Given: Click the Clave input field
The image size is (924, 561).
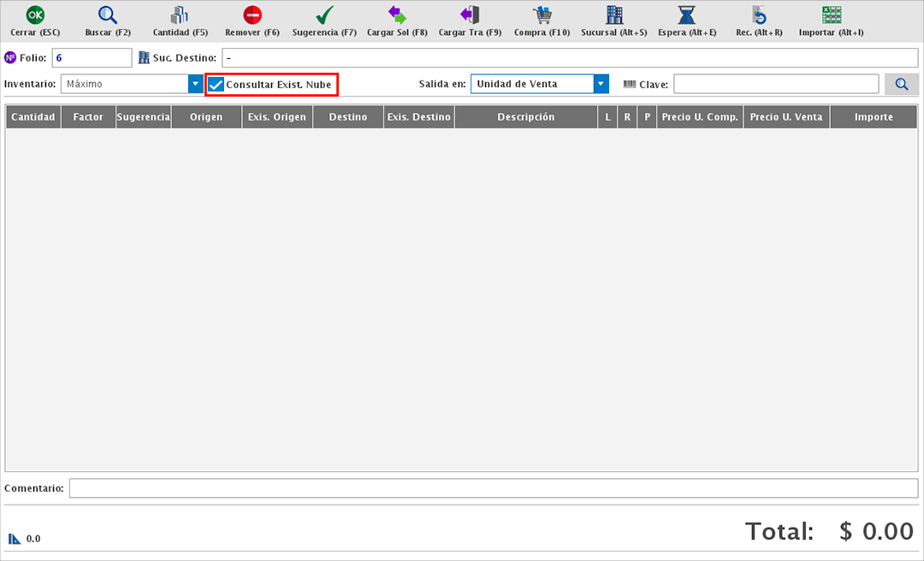Looking at the screenshot, I should tap(775, 84).
